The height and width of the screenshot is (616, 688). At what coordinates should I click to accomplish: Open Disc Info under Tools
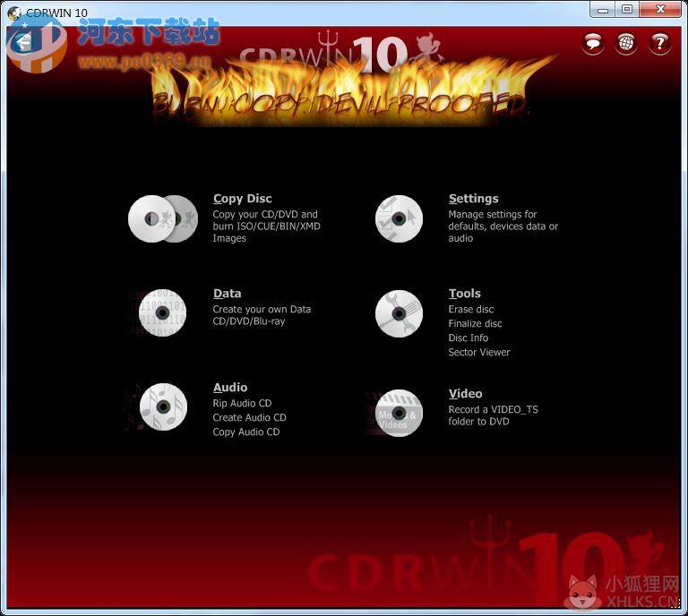click(469, 338)
